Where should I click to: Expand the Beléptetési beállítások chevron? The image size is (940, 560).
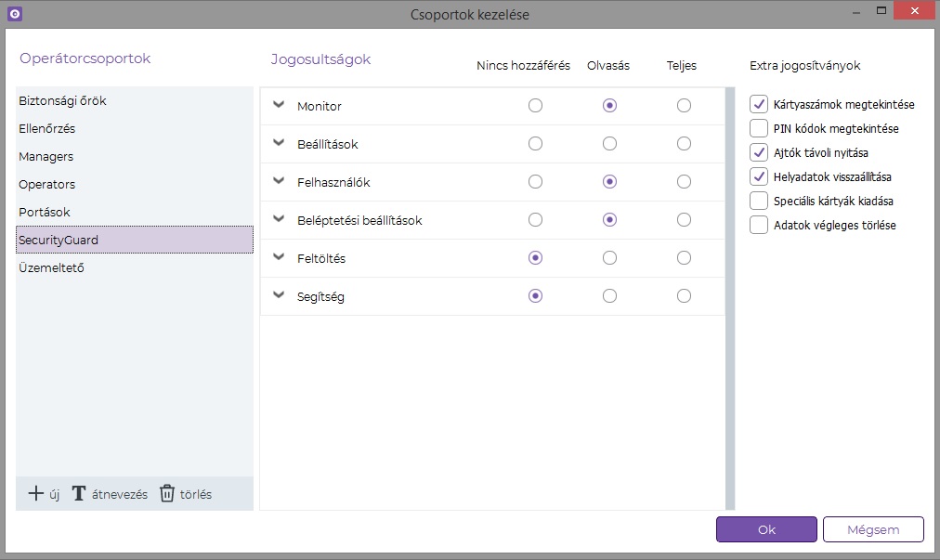(x=279, y=220)
